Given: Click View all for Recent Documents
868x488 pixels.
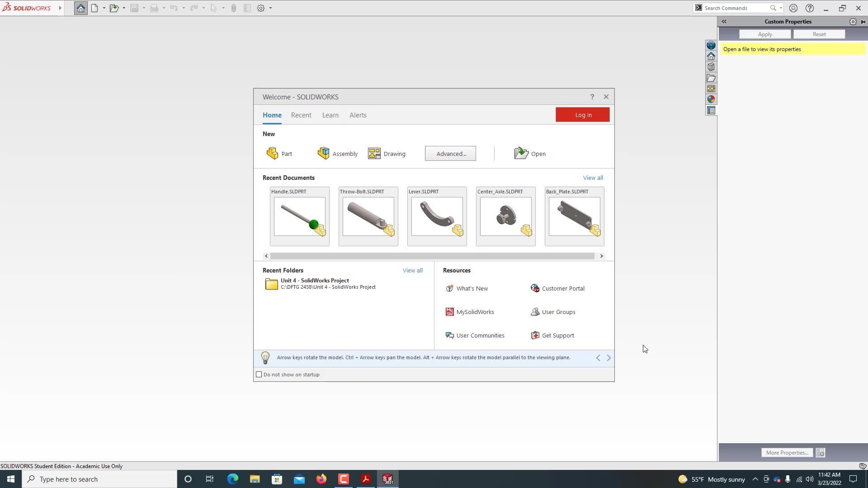Looking at the screenshot, I should 593,178.
